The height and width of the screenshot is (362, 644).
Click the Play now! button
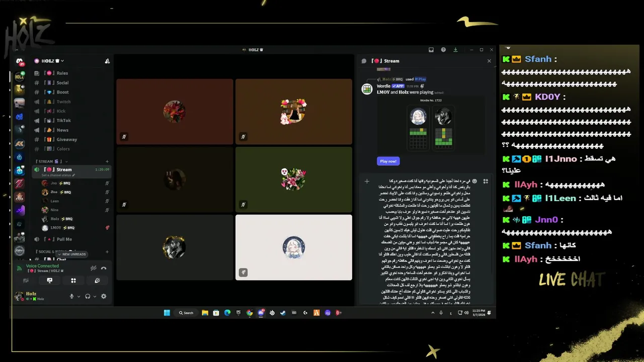(x=388, y=161)
